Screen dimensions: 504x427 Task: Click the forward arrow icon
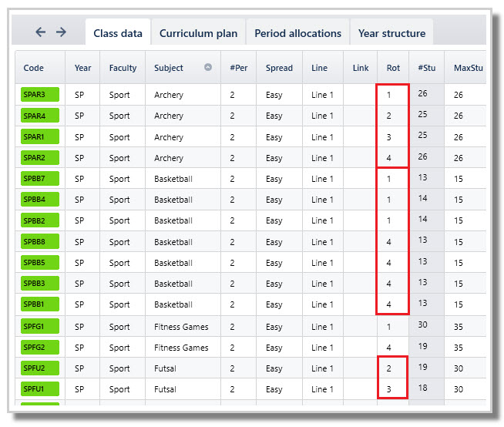coord(61,32)
